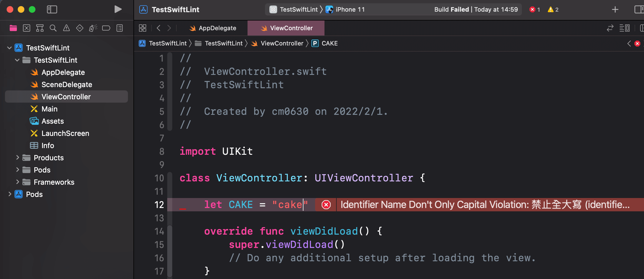
Task: Click the red error icon on line 12
Action: pos(326,205)
